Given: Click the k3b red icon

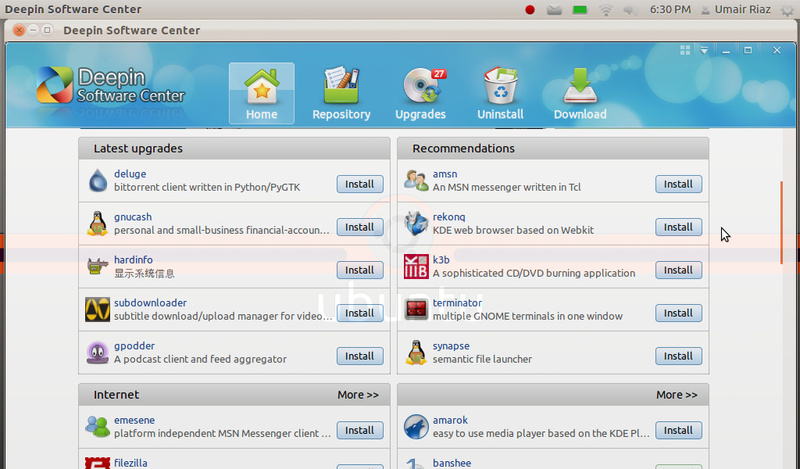Looking at the screenshot, I should (416, 266).
